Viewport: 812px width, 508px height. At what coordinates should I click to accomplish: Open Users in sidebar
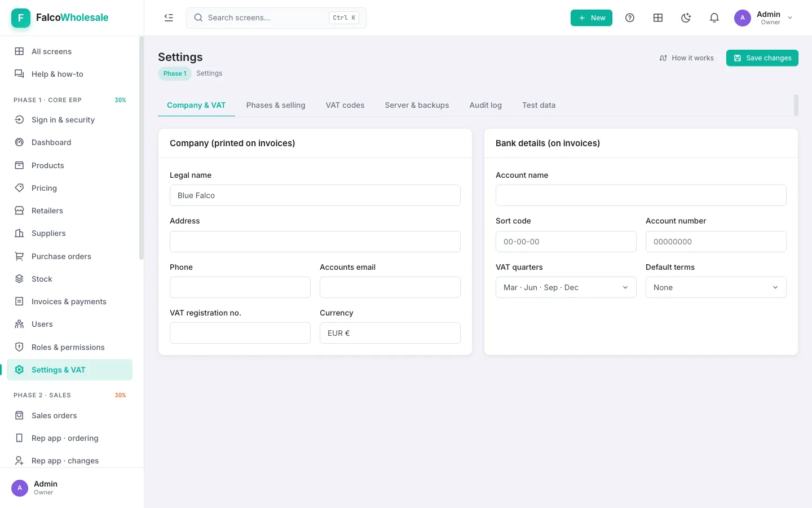69,324
